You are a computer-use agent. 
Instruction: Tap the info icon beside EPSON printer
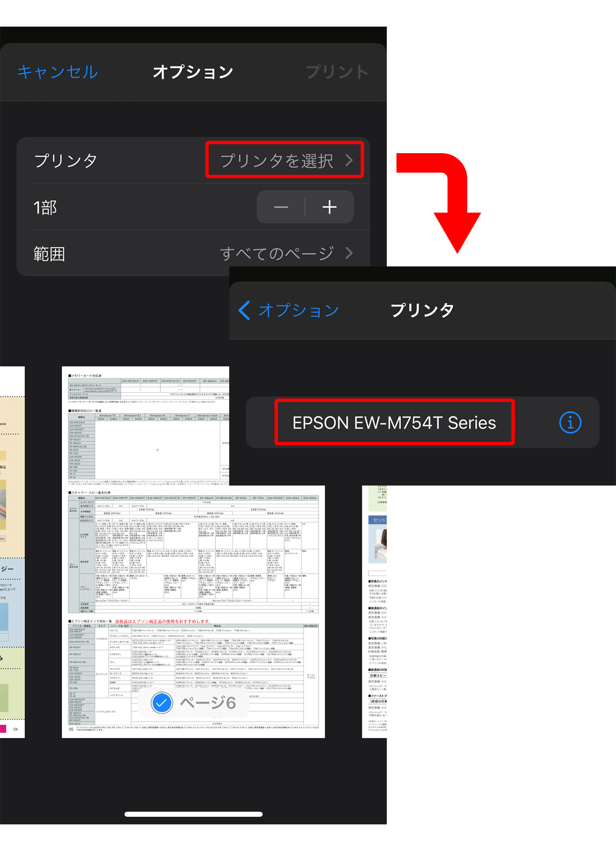(570, 422)
